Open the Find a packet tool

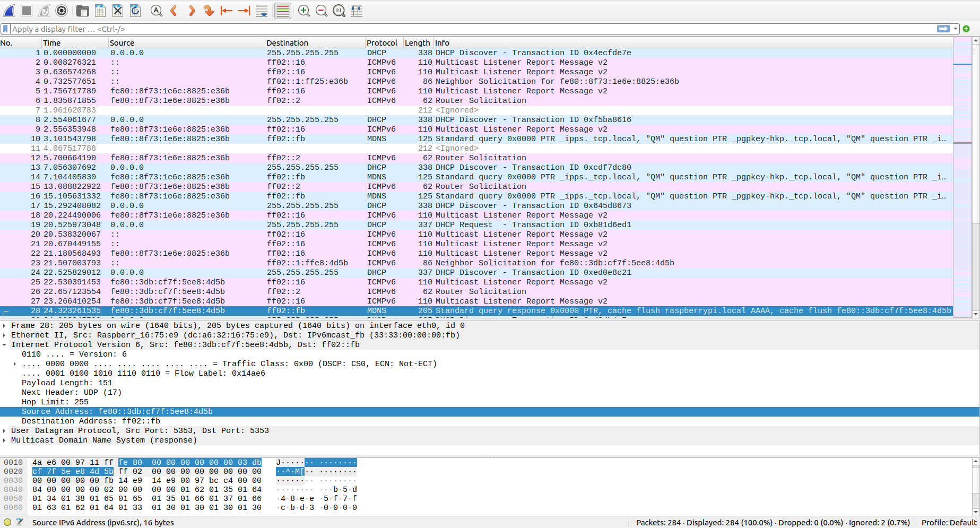pos(156,11)
